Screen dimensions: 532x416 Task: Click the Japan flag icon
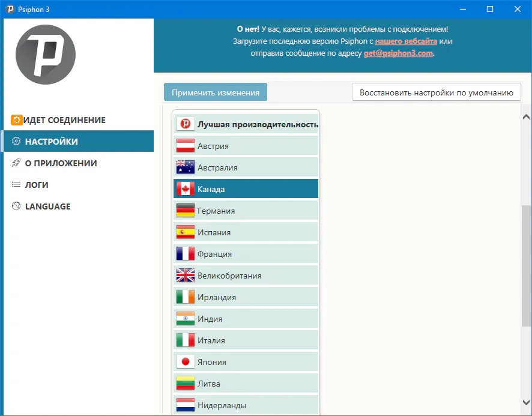tap(186, 362)
